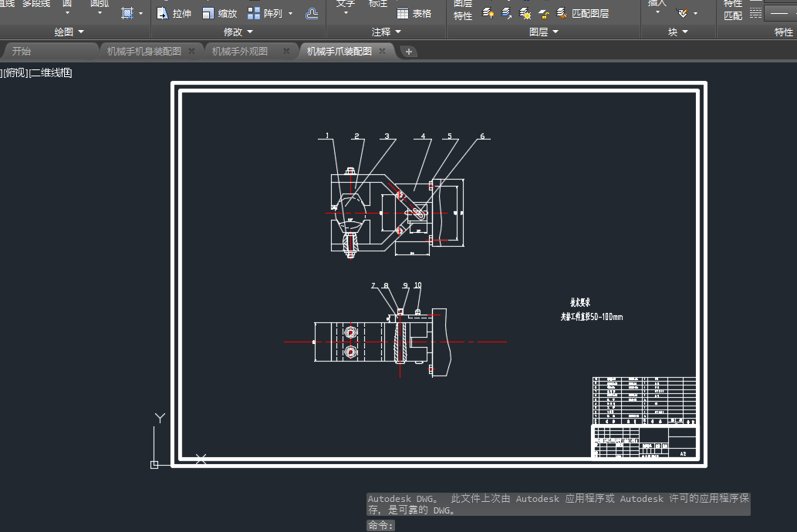
Task: Click the title block table in drawing
Action: (644, 442)
